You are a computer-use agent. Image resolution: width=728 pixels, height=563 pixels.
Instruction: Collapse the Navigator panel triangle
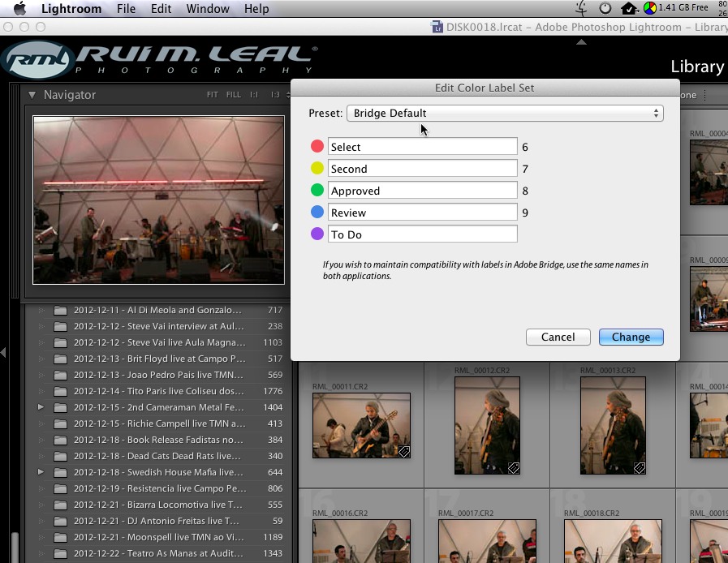click(32, 95)
